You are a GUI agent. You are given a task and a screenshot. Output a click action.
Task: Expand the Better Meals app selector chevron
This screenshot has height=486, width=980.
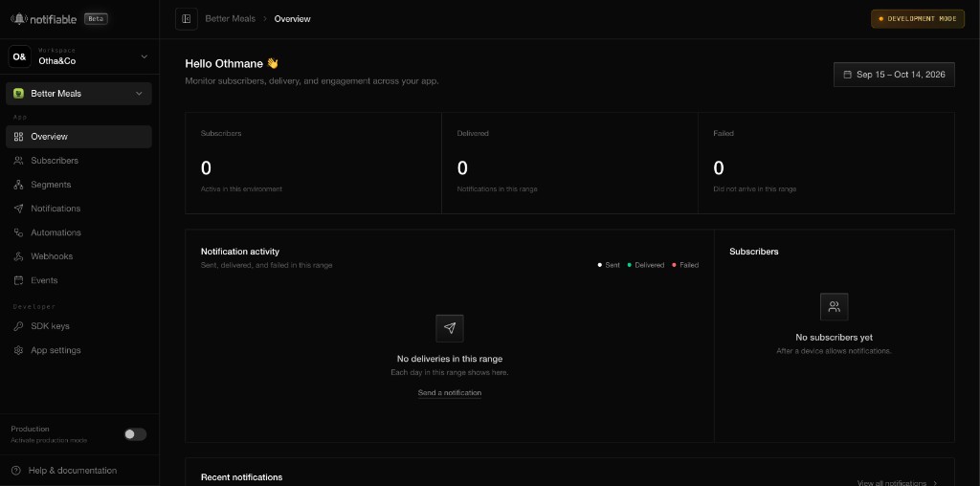click(x=139, y=94)
